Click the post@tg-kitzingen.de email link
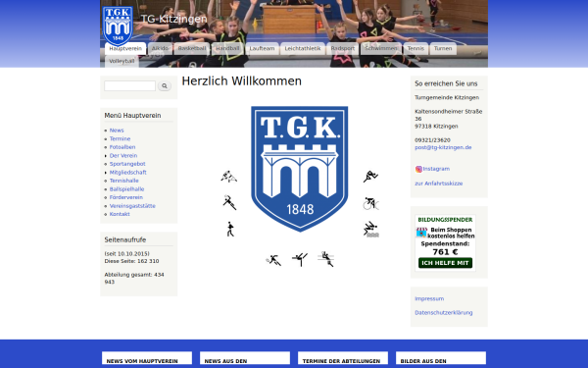 pos(443,147)
